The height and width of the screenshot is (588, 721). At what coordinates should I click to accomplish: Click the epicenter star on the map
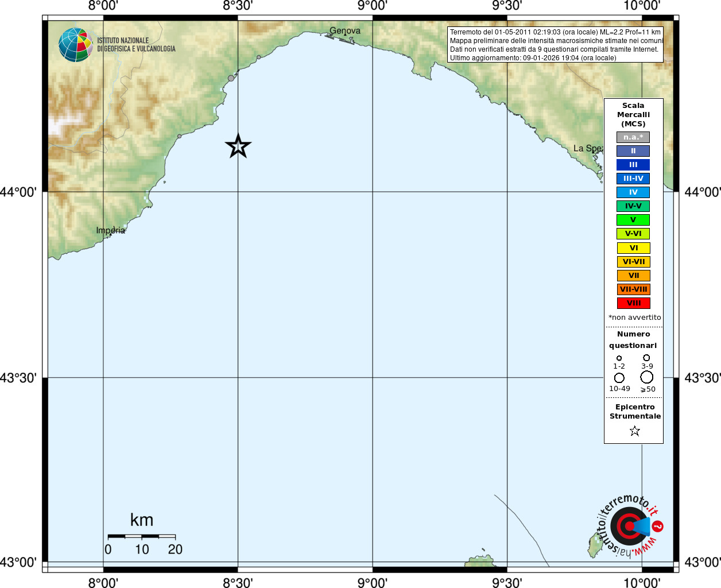pyautogui.click(x=238, y=146)
